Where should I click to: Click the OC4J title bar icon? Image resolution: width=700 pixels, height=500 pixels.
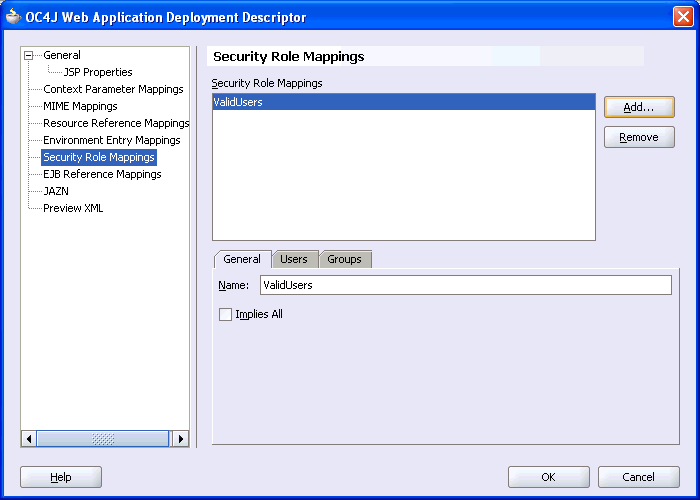13,17
